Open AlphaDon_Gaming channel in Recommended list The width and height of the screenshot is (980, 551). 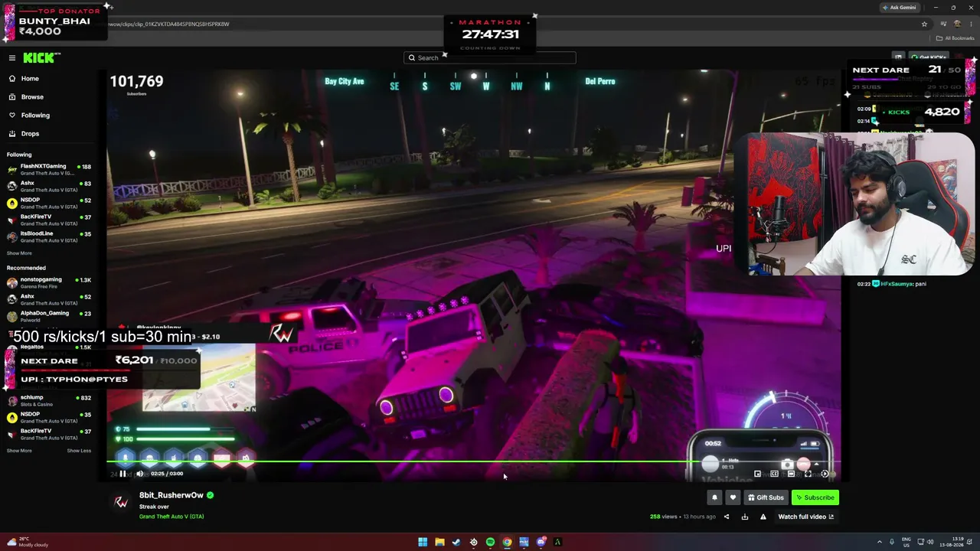click(x=50, y=316)
